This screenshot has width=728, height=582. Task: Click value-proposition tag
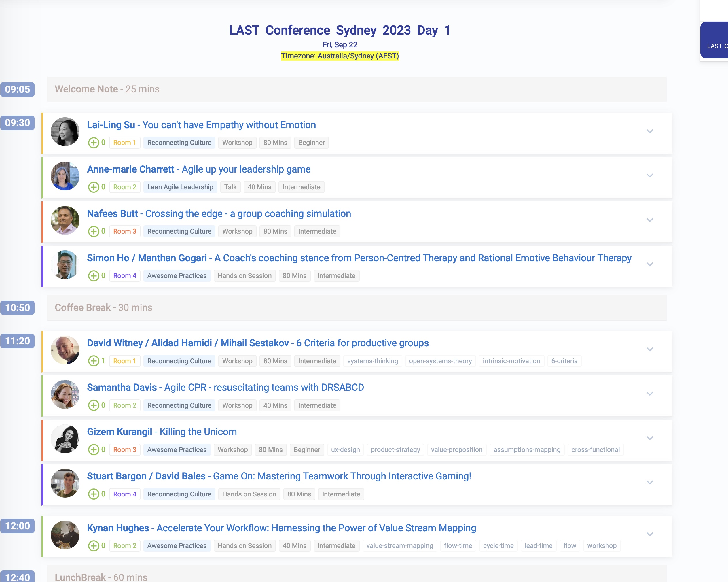456,449
